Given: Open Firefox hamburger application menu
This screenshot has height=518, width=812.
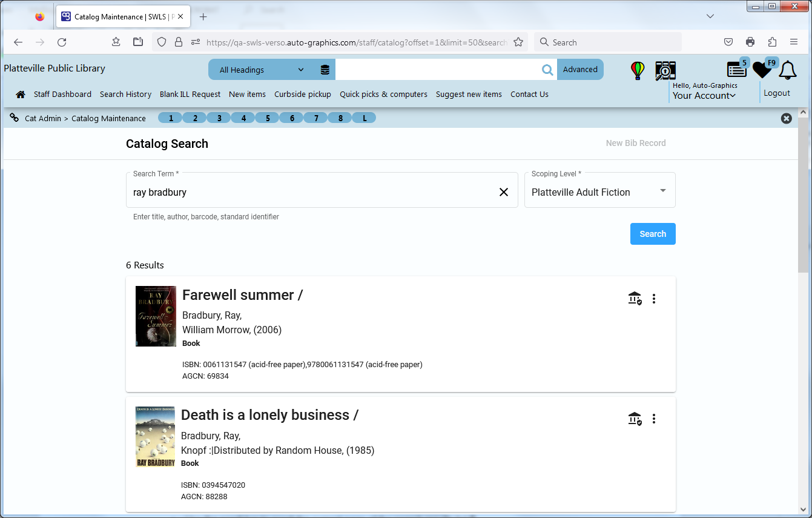Looking at the screenshot, I should (794, 42).
